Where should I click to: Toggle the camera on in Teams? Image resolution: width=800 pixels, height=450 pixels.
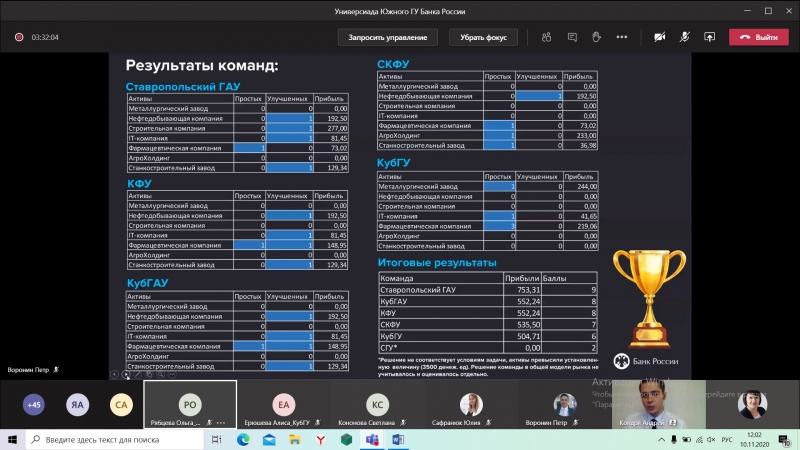pos(659,37)
